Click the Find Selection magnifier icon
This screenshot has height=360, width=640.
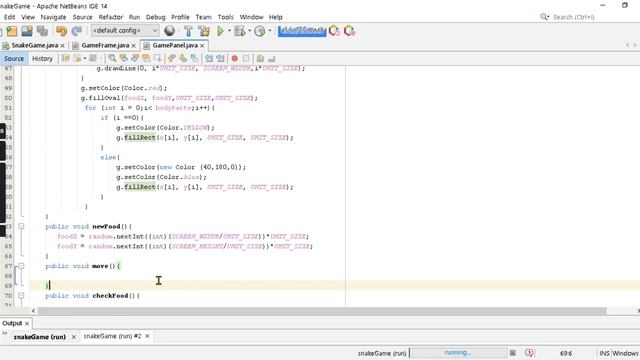coord(112,59)
